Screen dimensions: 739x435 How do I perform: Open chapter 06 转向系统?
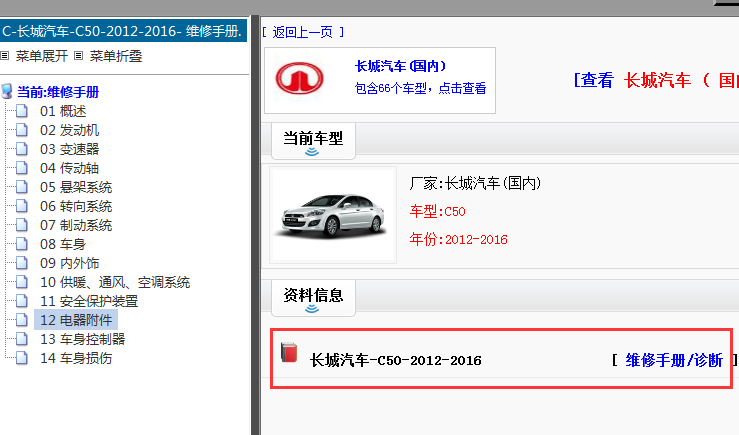(x=76, y=206)
